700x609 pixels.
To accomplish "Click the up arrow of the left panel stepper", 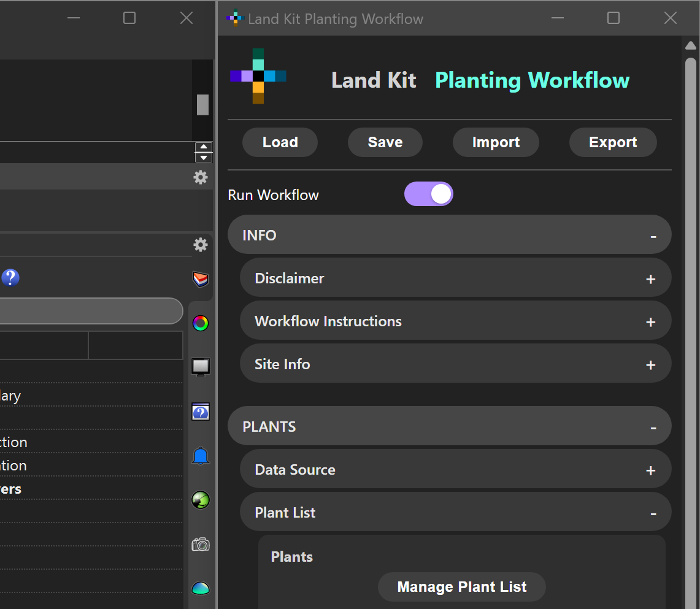I will click(204, 147).
